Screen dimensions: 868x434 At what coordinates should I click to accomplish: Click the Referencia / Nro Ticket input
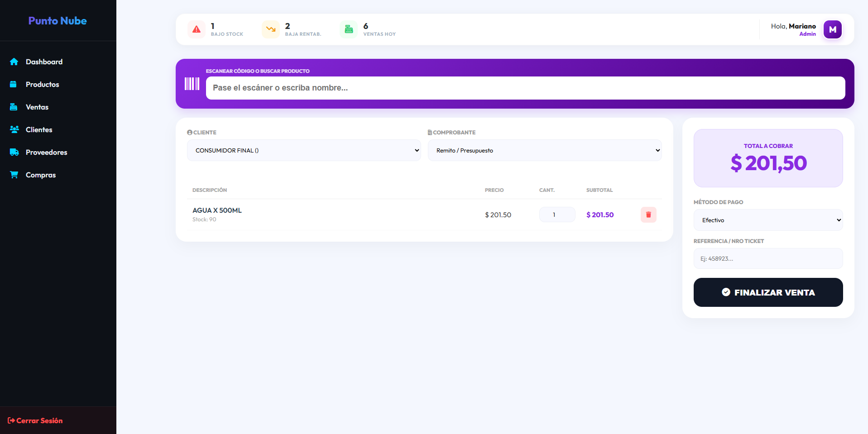(768, 258)
